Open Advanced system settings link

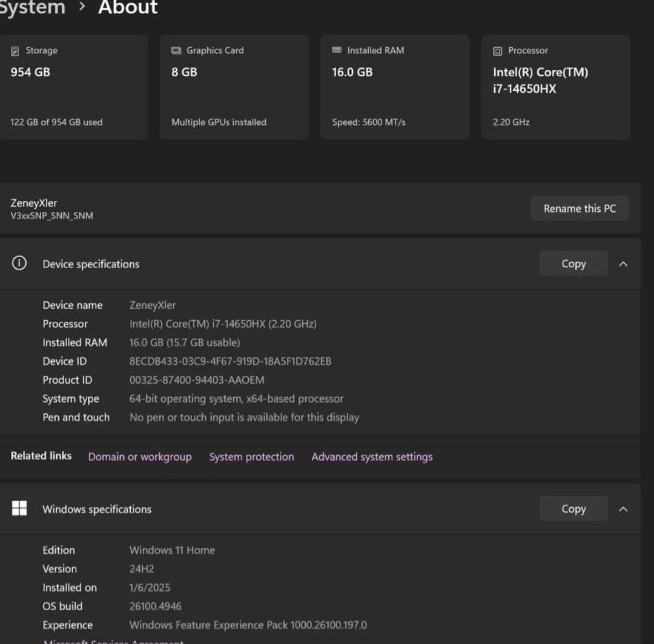point(372,457)
